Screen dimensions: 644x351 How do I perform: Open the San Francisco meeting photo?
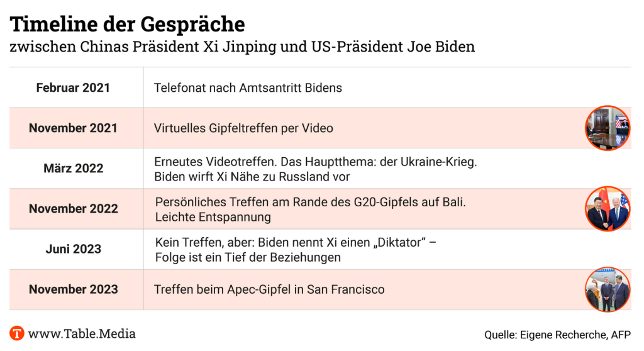click(608, 289)
